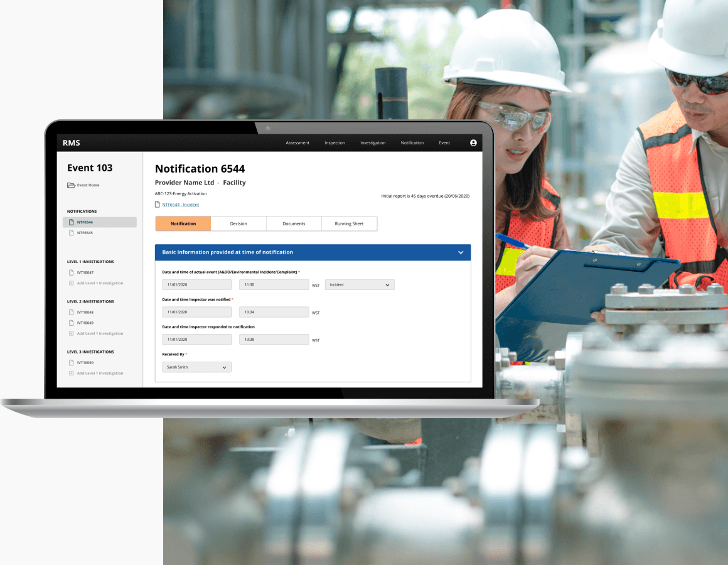Click the file icon next to IVT10047
The image size is (728, 565).
[71, 272]
